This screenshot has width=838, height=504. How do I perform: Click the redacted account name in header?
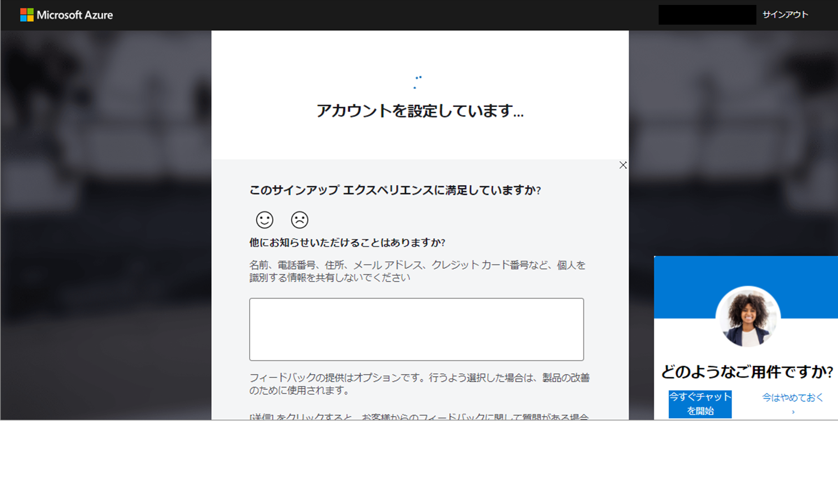[707, 15]
